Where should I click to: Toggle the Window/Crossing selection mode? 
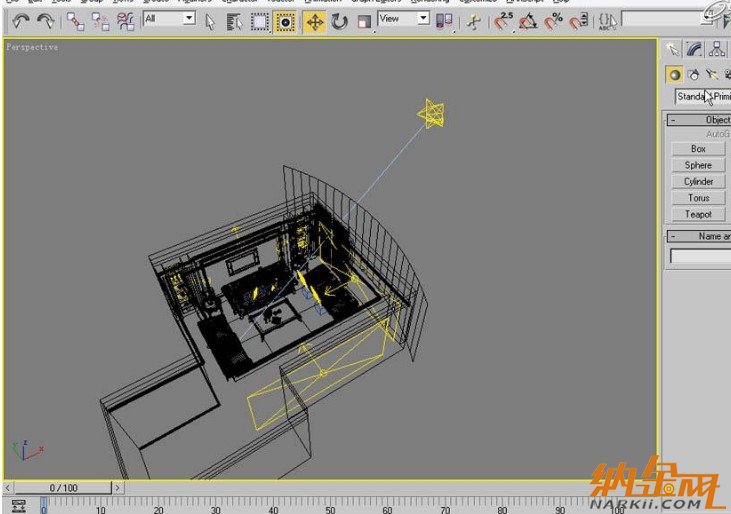click(x=285, y=21)
